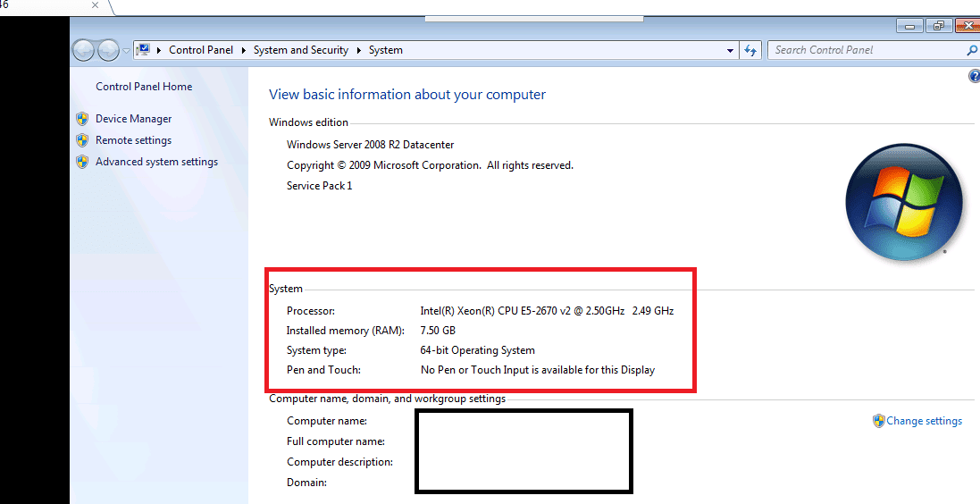Screen dimensions: 980x504
Task: Click the copyright 2009 Microsoft Corporation line
Action: pyautogui.click(x=430, y=165)
